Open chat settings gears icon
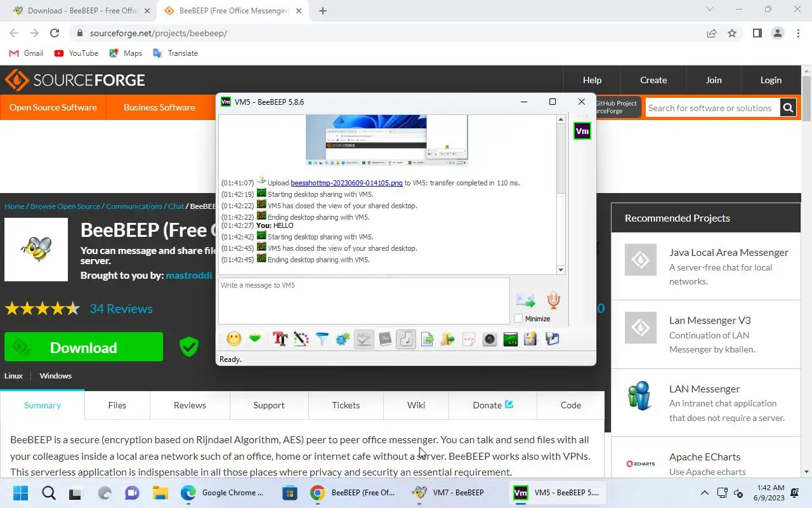 tap(343, 339)
